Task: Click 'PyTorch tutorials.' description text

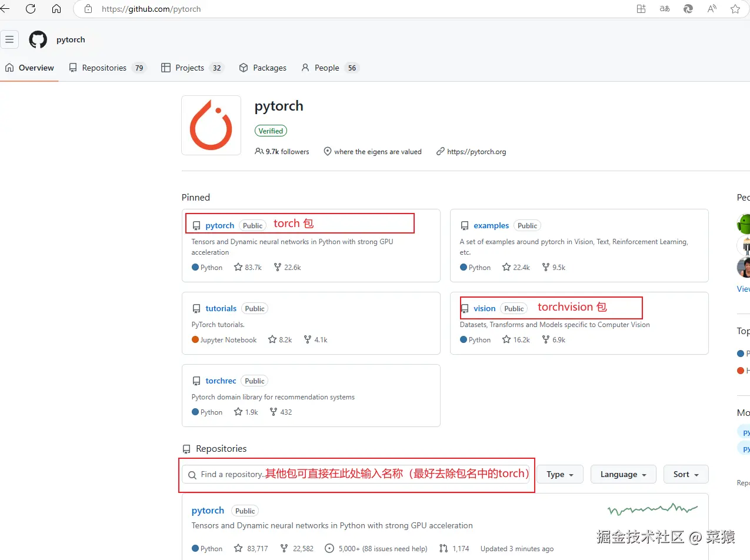Action: (x=218, y=324)
